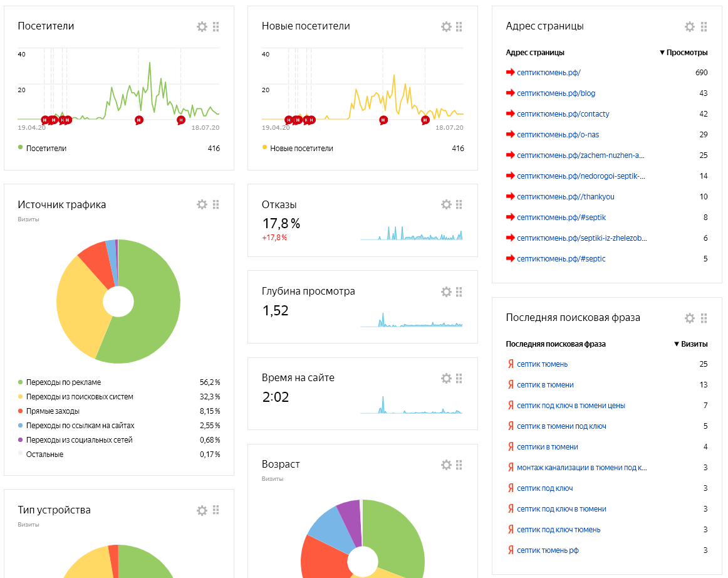728x578 pixels.
Task: Open септиктюмень.рф/nedorogoi-septik-... link
Action: 581,176
